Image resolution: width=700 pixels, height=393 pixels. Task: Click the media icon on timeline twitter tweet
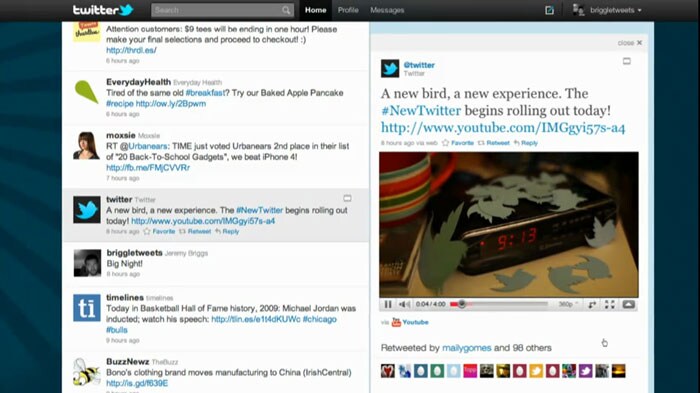(347, 198)
